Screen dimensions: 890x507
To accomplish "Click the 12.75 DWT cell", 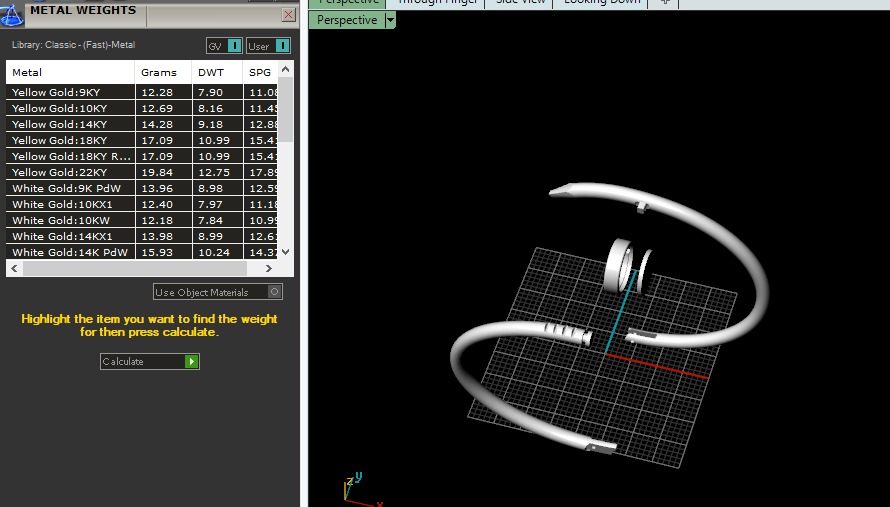I will click(x=218, y=172).
